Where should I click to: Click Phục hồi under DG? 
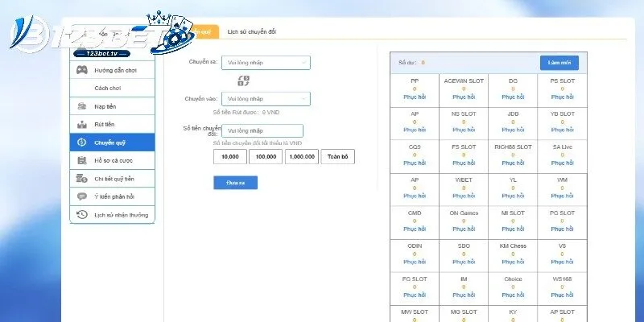(x=513, y=97)
